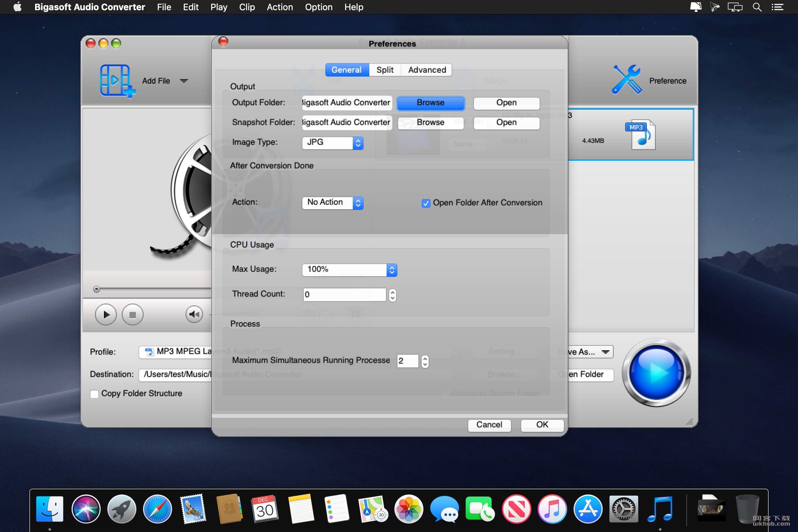Open Trash in the dock

747,509
